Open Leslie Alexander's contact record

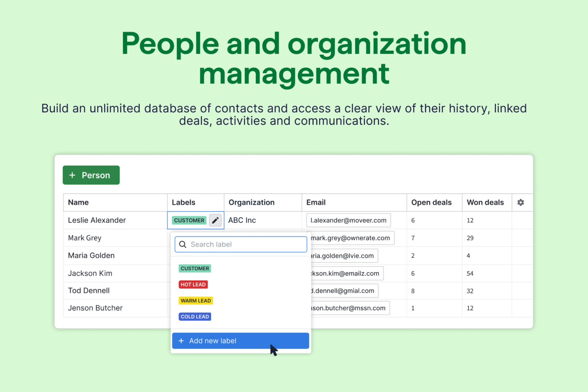pos(97,220)
